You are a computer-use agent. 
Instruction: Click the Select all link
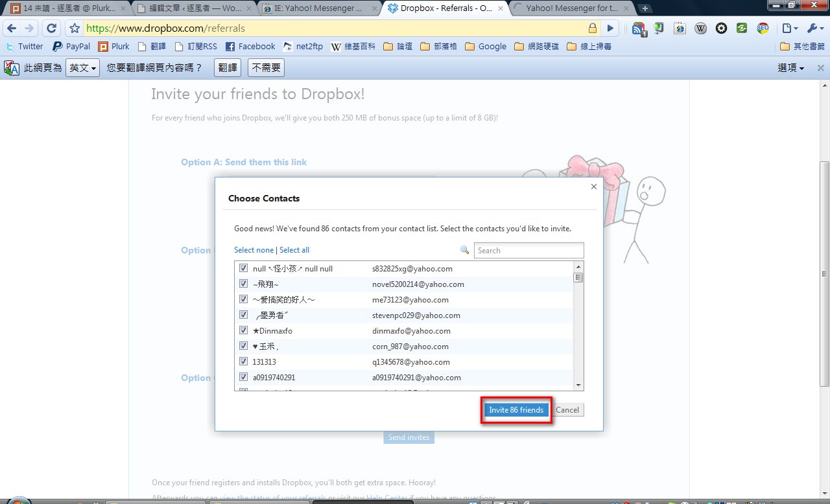click(294, 250)
